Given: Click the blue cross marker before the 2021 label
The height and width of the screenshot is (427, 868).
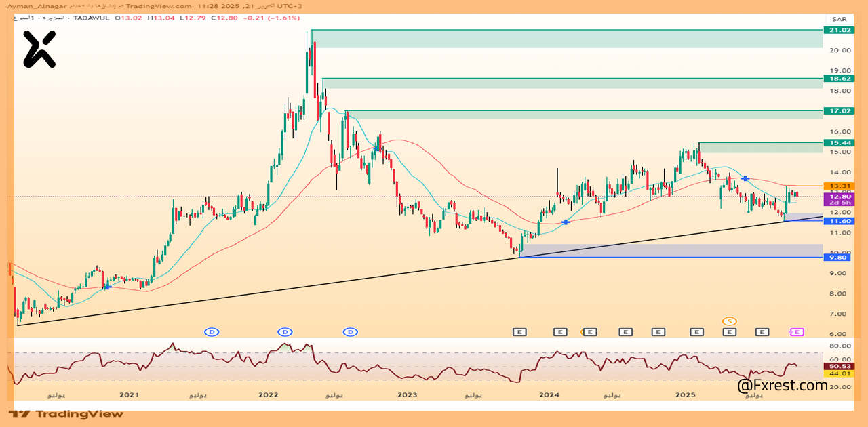Looking at the screenshot, I should pyautogui.click(x=107, y=287).
